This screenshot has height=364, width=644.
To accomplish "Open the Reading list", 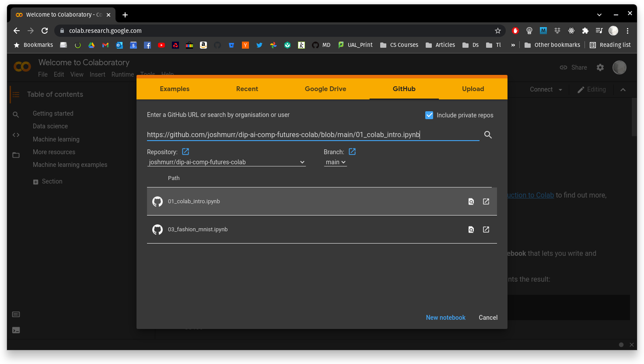I will coord(610,45).
